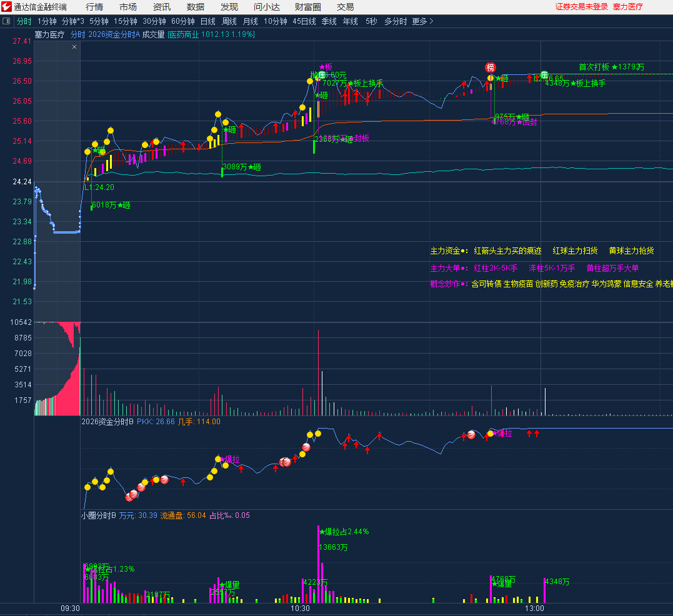Click 证券交易未登录 login link
Image resolution: width=673 pixels, height=616 pixels.
581,7
